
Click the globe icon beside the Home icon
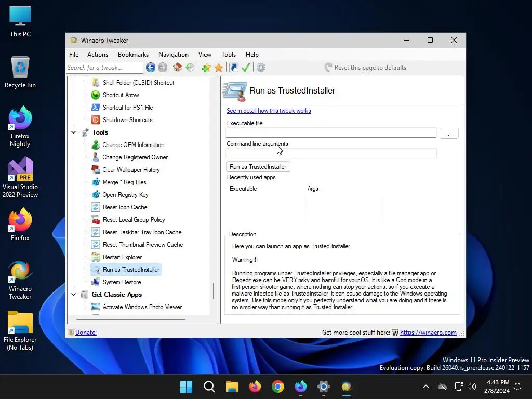tap(190, 68)
